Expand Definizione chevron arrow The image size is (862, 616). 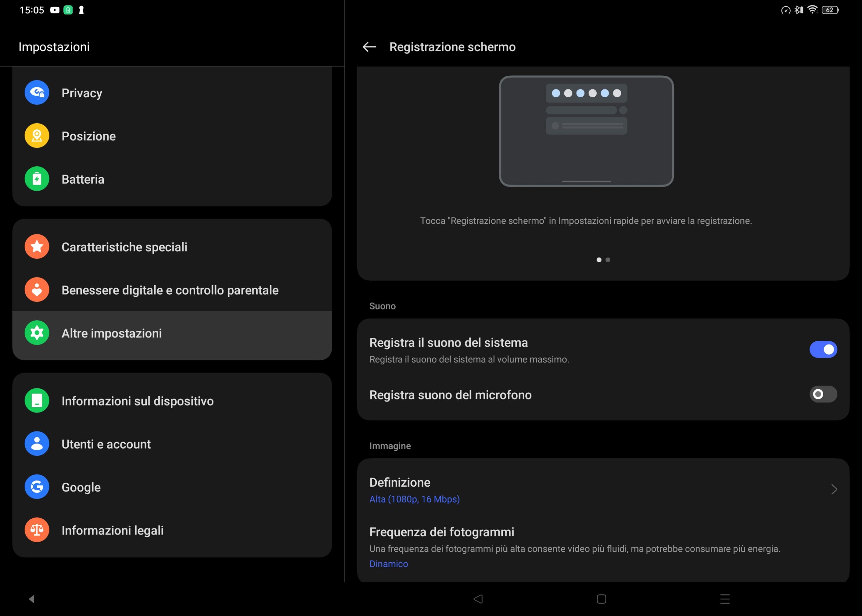[x=834, y=489]
